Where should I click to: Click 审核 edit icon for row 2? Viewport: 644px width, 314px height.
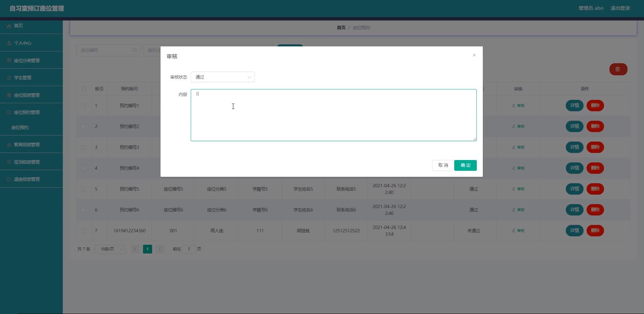coord(518,126)
